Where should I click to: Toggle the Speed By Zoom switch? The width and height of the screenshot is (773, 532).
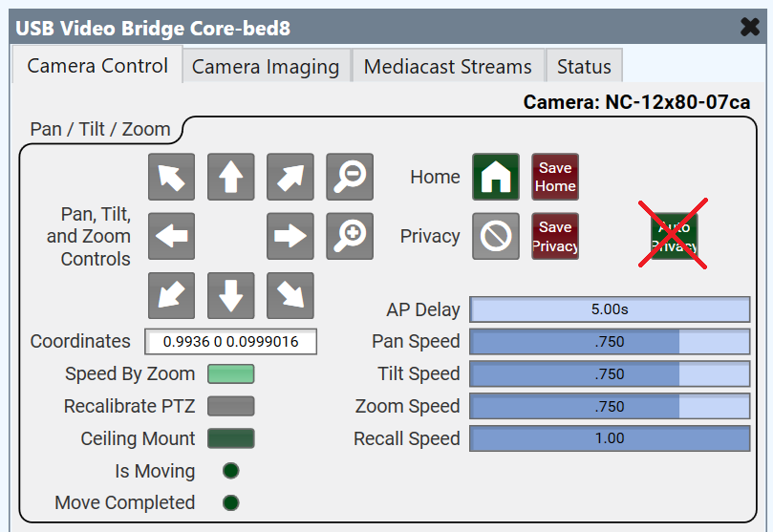(x=231, y=373)
